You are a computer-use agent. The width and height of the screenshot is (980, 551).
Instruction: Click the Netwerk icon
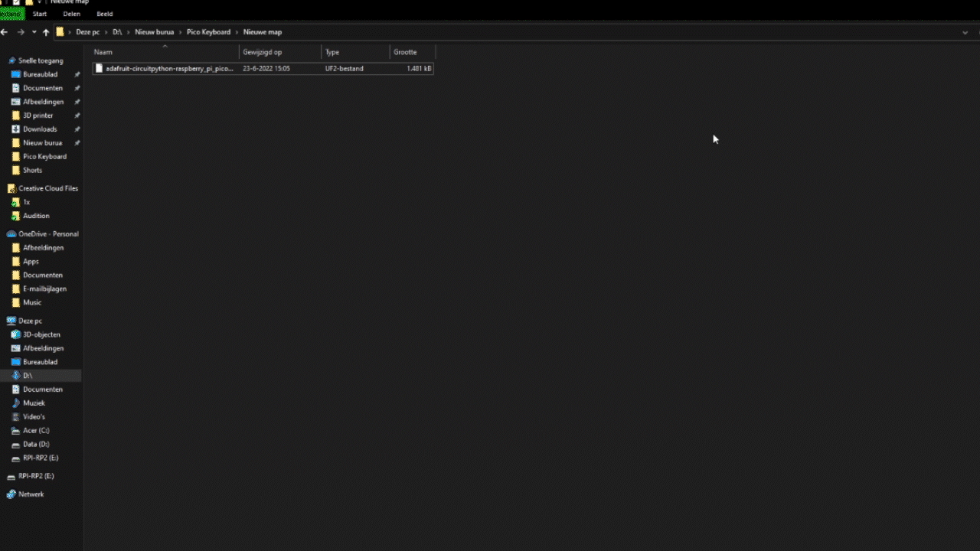11,494
